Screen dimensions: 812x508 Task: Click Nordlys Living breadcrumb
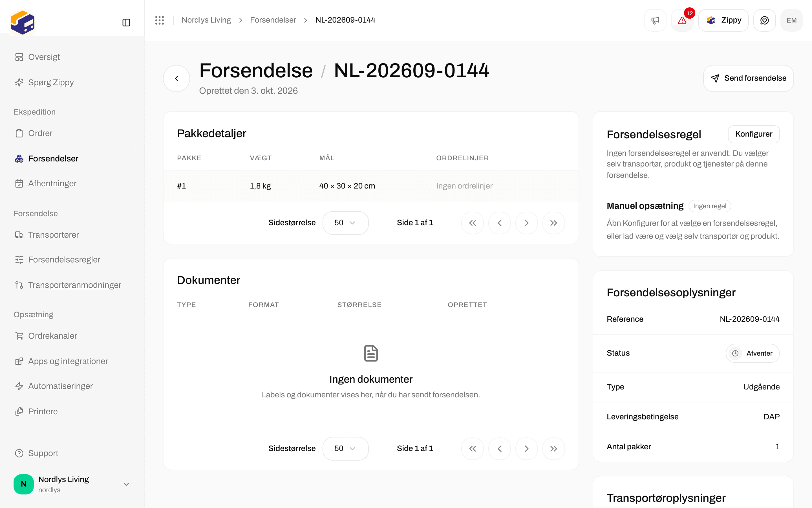(206, 20)
